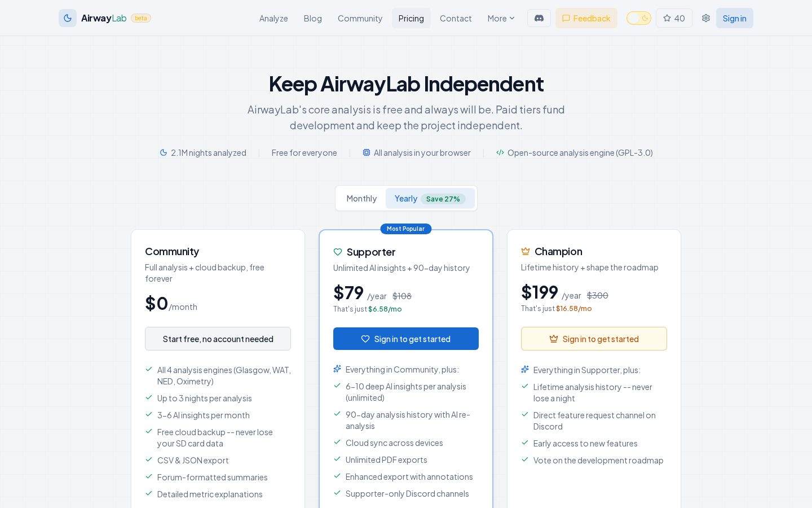Screen dimensions: 812x508
Task: Click checkmark beside Enhanced export with annotations
Action: tap(337, 476)
